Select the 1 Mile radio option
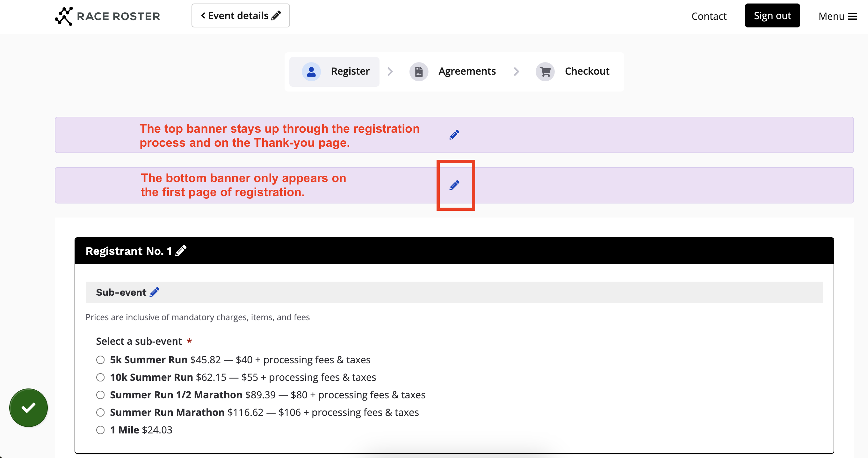The width and height of the screenshot is (868, 458). 100,430
